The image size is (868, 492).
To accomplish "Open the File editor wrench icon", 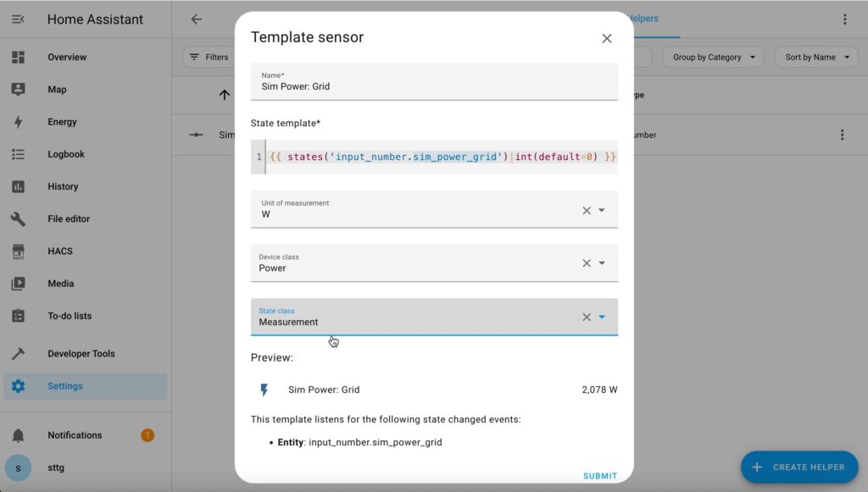I will [x=19, y=219].
